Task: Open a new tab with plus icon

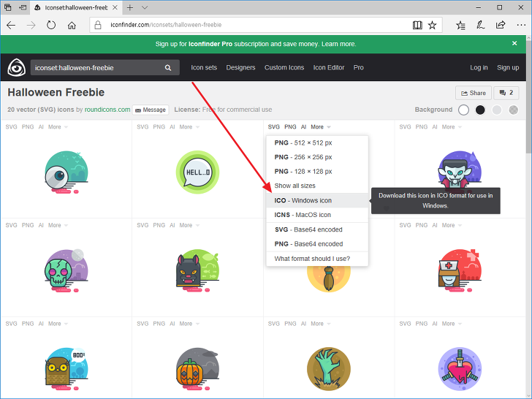Action: click(130, 7)
